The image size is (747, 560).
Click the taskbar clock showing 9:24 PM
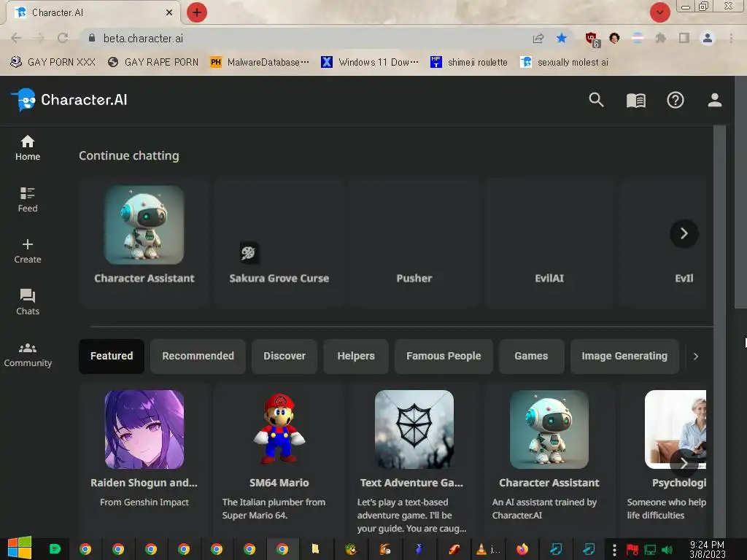tap(707, 549)
